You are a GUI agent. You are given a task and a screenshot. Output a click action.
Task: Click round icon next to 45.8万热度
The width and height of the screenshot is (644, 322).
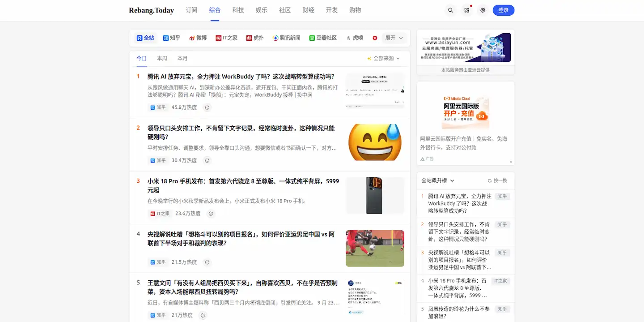click(207, 107)
